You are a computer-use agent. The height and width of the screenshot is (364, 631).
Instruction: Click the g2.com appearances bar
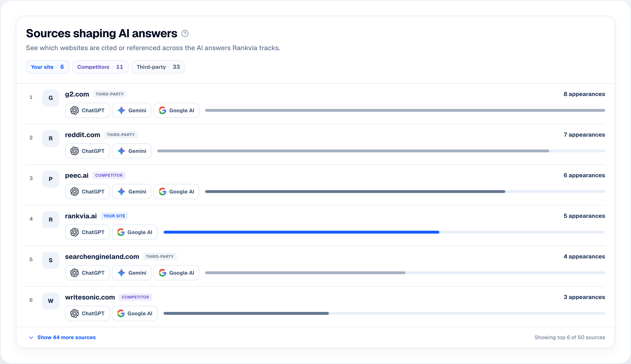click(405, 111)
